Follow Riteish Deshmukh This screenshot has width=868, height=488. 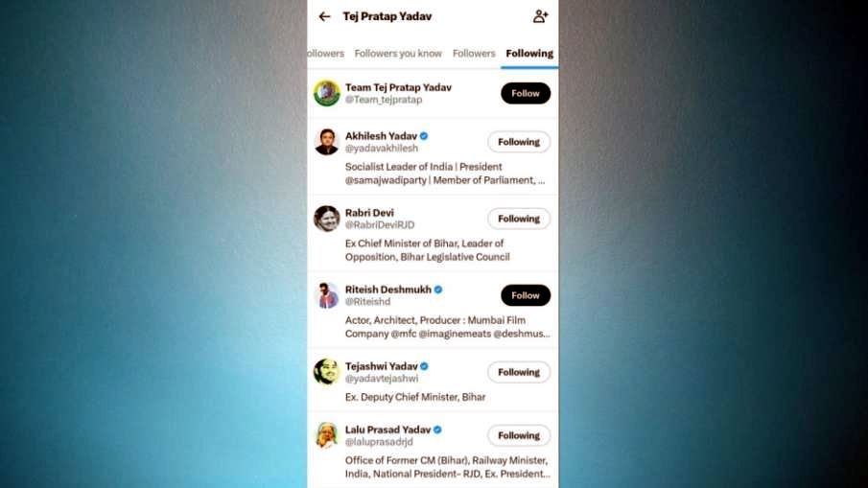click(x=526, y=295)
